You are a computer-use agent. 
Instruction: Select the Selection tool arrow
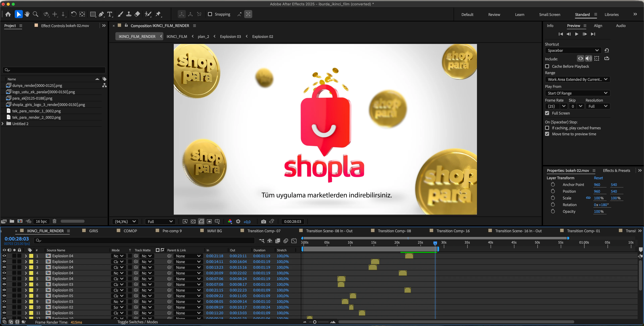coord(18,14)
